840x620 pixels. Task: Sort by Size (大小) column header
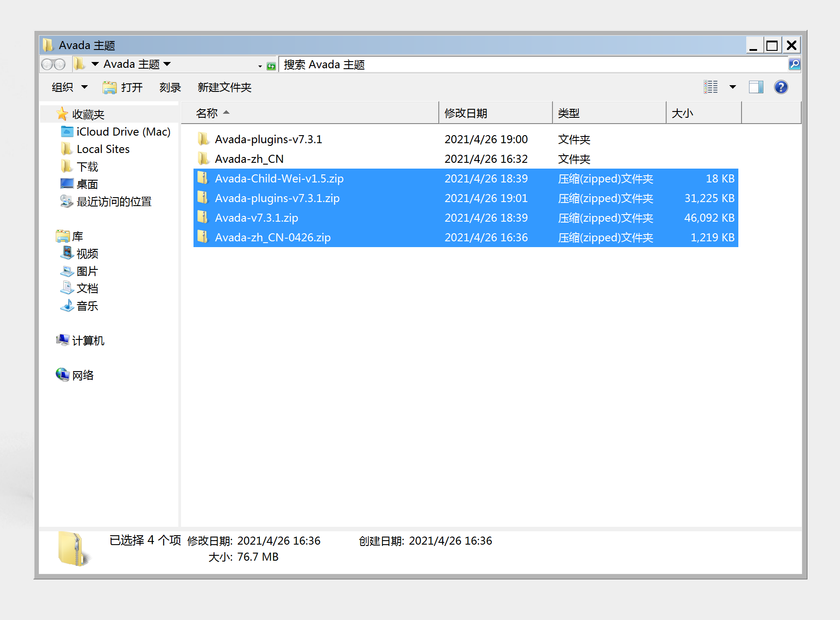click(x=704, y=113)
